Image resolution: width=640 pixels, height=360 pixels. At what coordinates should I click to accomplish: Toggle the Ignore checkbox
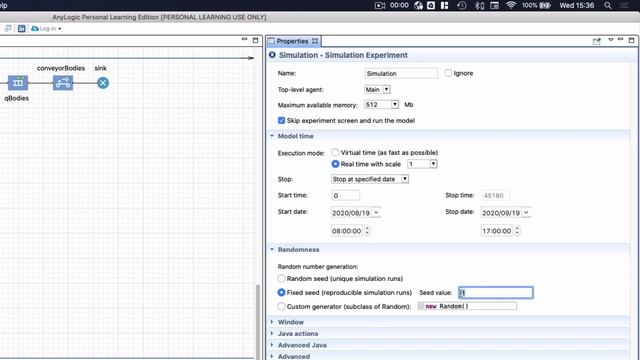tap(448, 73)
